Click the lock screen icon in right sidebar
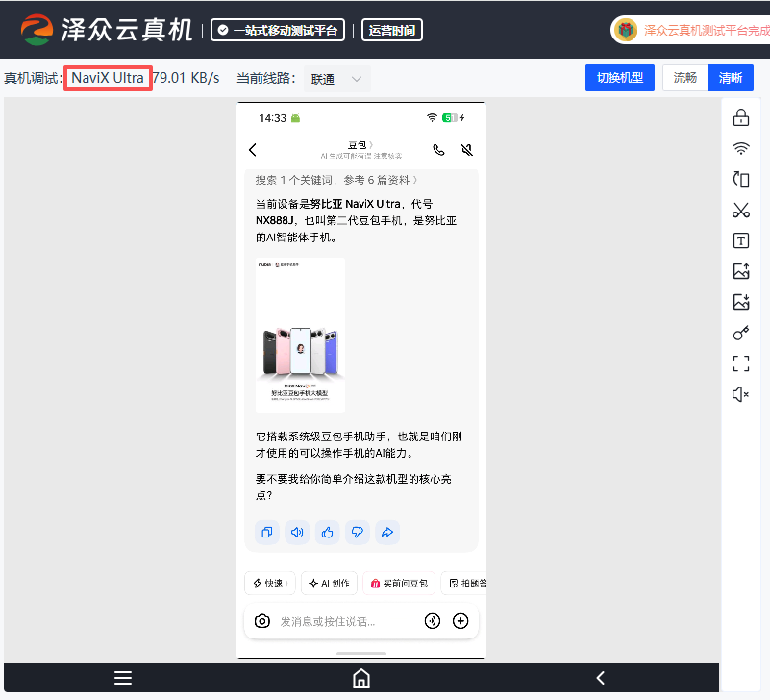Viewport: 770px width, 700px height. 740,118
